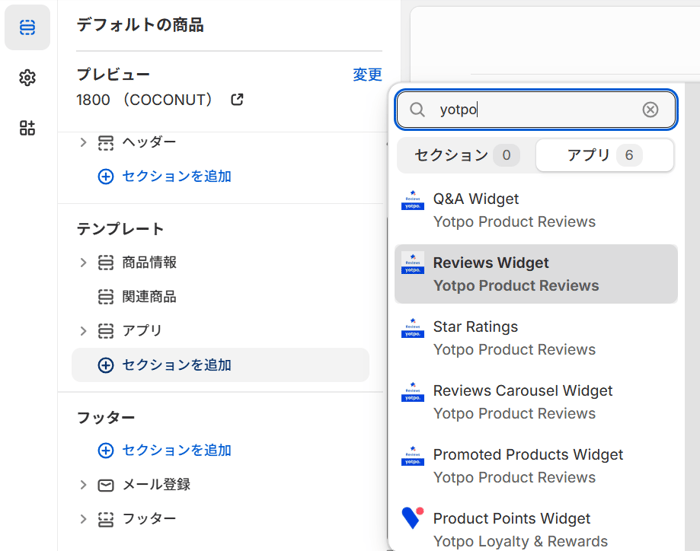Click the 1800 (COCONUT) preview product
The image size is (700, 551).
tap(144, 100)
